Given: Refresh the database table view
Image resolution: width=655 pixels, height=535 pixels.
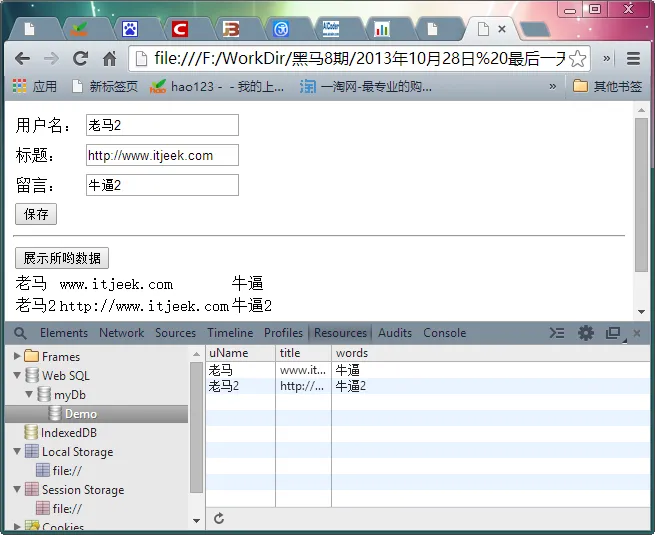Looking at the screenshot, I should tap(219, 518).
